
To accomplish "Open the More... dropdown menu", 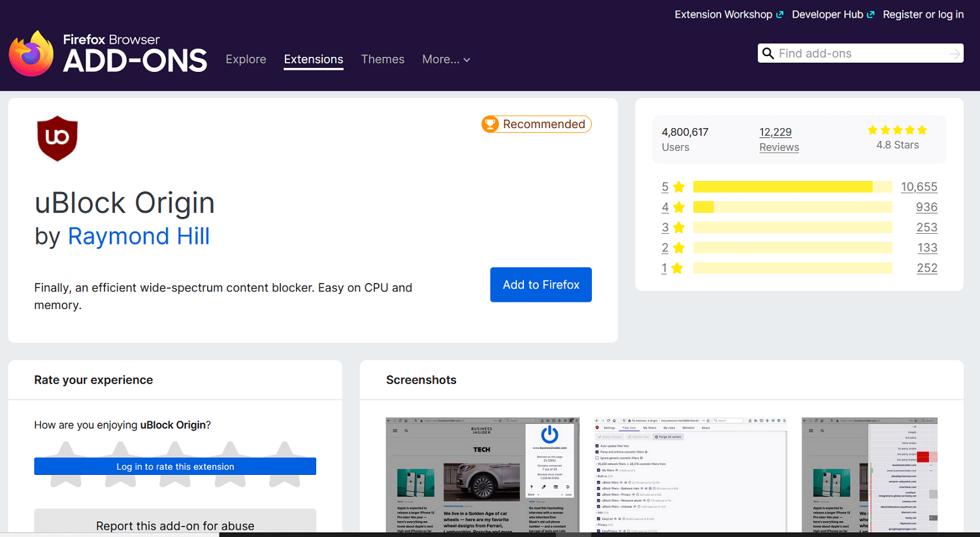I will pyautogui.click(x=446, y=59).
